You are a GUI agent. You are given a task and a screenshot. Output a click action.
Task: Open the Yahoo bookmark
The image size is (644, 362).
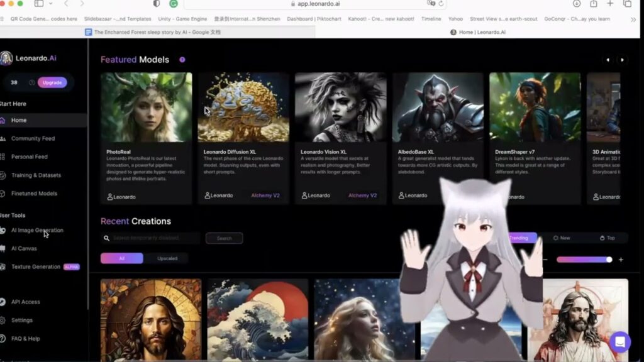(x=455, y=19)
